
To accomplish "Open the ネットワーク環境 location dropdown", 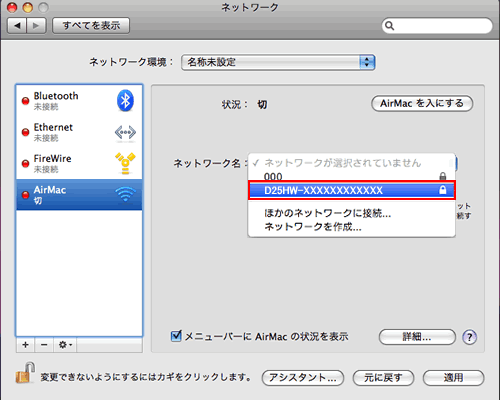I will 278,62.
